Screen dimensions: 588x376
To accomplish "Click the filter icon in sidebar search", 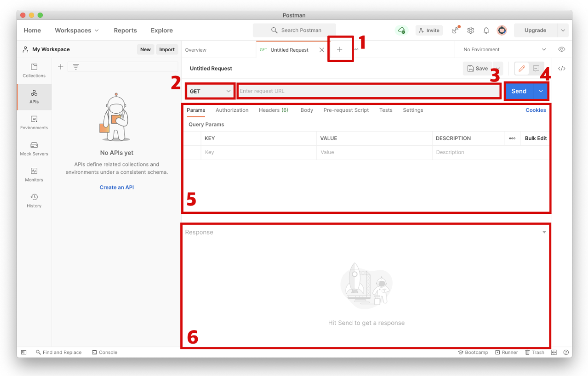I will coord(76,67).
